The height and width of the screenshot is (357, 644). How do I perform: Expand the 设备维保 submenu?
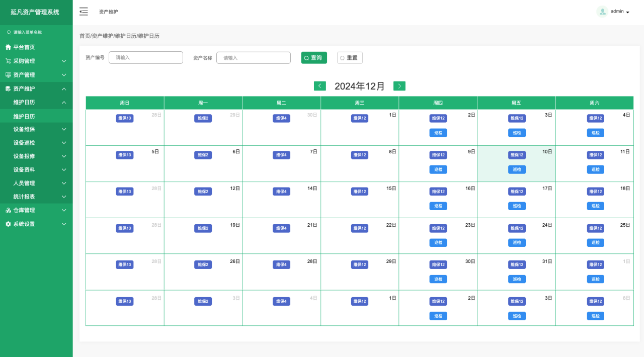[x=64, y=129]
